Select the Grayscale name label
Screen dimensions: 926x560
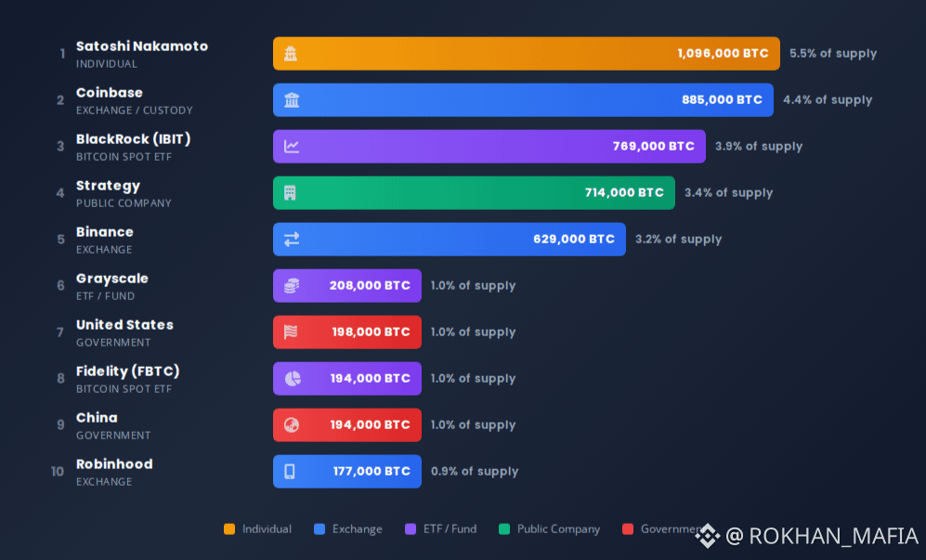pyautogui.click(x=112, y=279)
